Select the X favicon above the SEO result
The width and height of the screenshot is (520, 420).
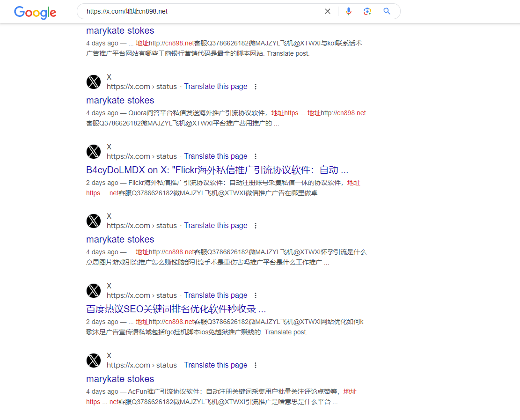pyautogui.click(x=94, y=291)
